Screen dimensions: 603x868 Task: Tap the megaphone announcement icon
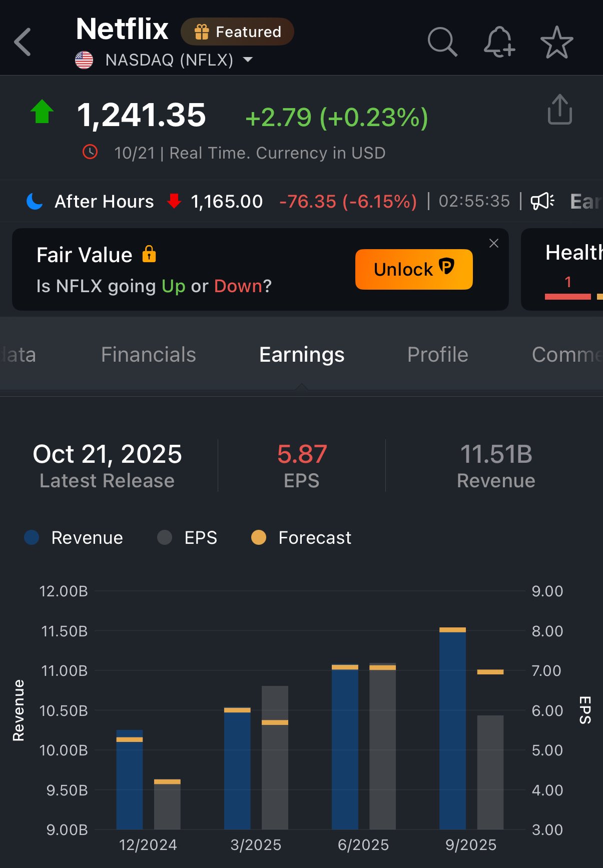[542, 201]
